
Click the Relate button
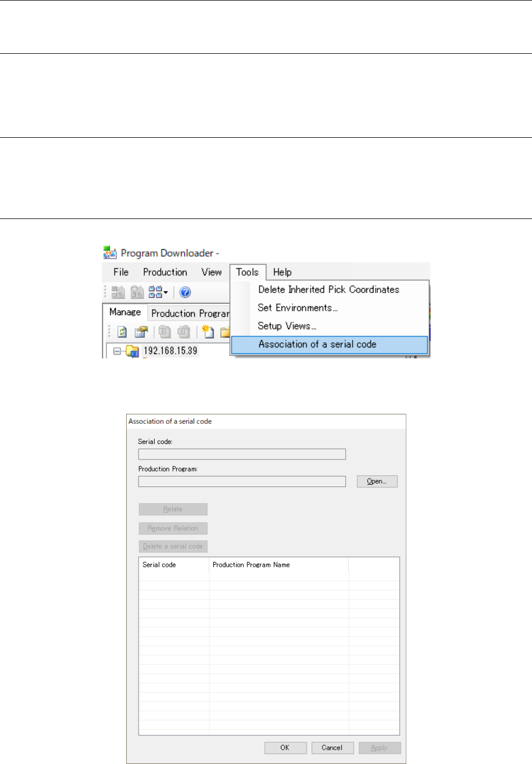tap(173, 509)
